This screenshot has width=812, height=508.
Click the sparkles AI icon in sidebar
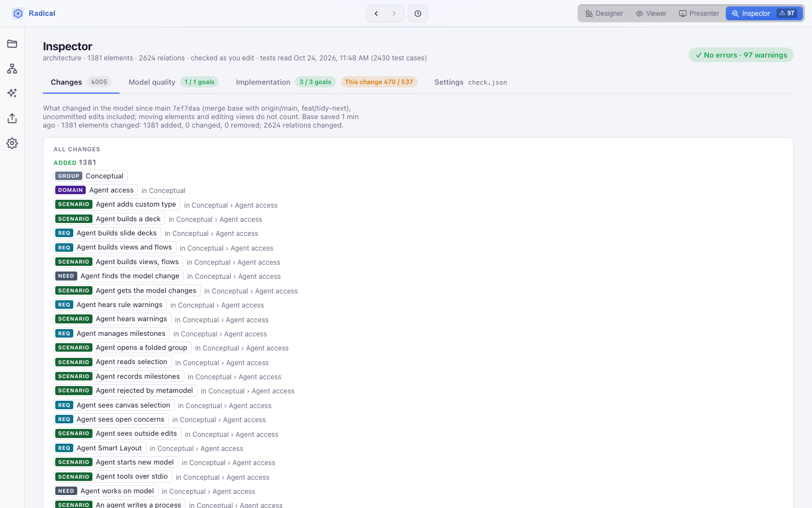(12, 93)
